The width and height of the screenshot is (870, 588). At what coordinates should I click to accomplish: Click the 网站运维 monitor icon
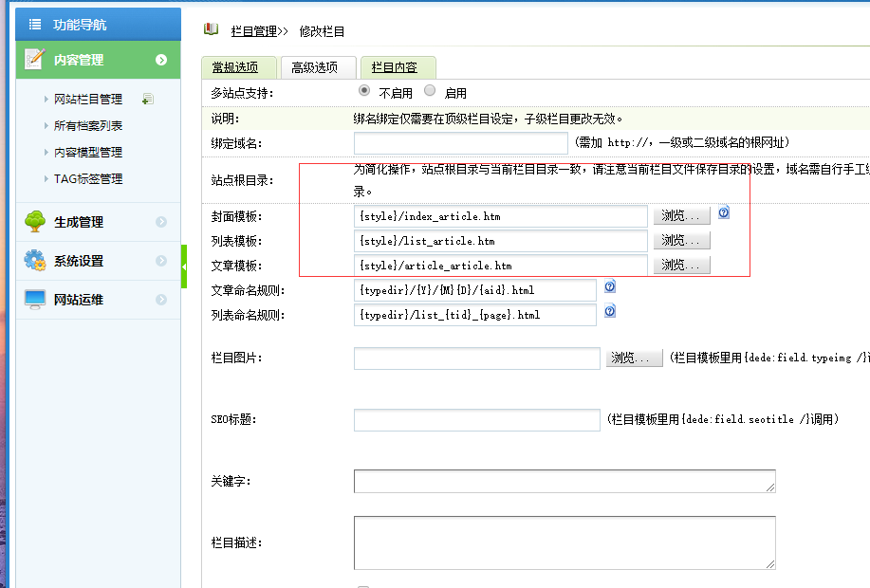pyautogui.click(x=35, y=300)
